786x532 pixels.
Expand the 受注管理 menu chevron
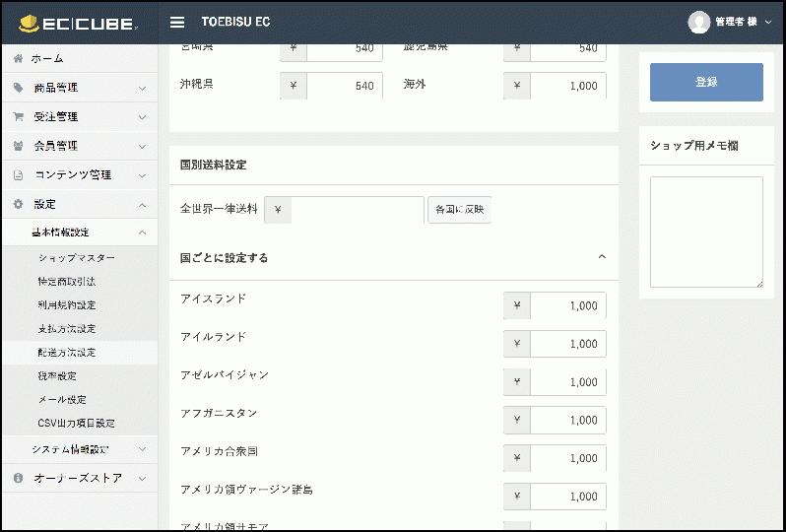pos(143,117)
